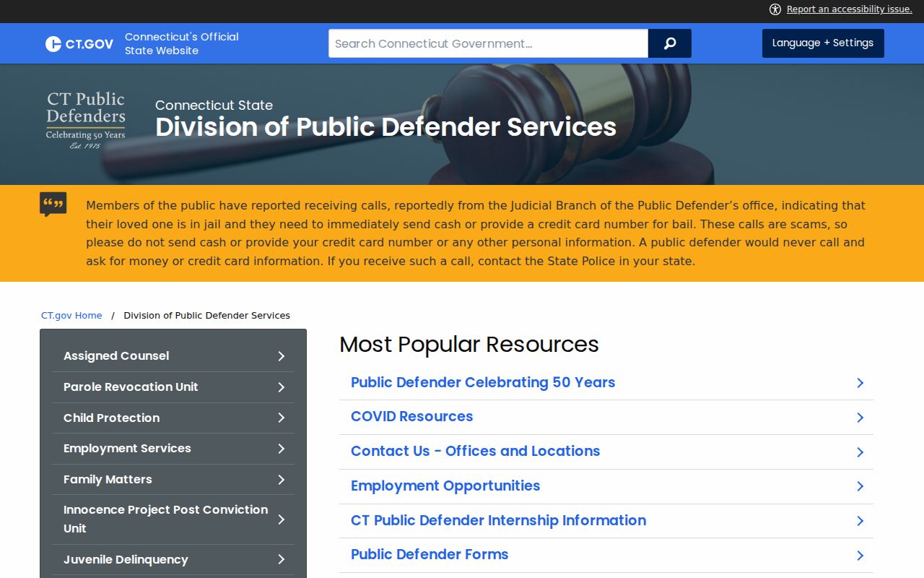This screenshot has height=578, width=924.
Task: Expand chevron beside Family Matters
Action: coord(282,480)
